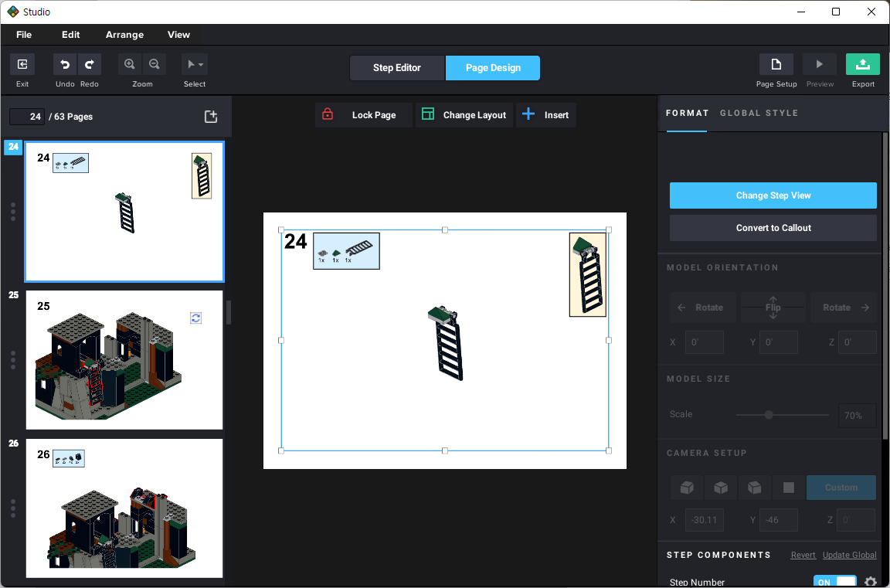
Task: Click the format panel scrollbar
Action: click(x=885, y=285)
